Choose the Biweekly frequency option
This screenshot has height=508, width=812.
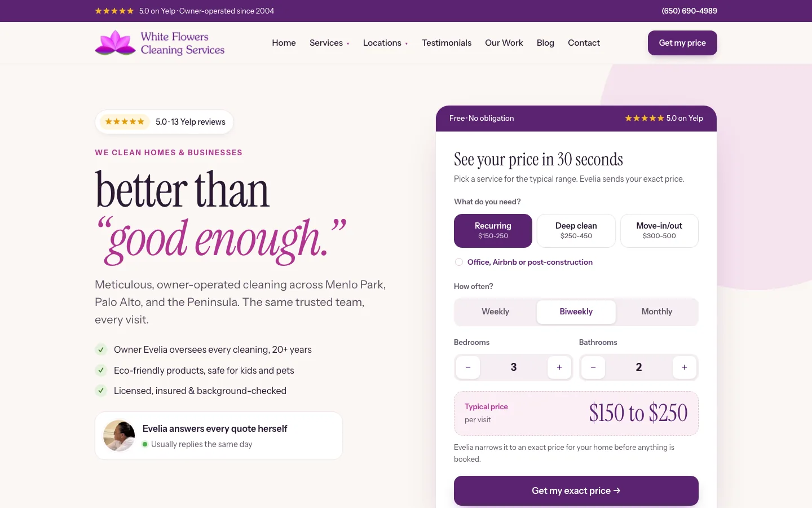(576, 312)
